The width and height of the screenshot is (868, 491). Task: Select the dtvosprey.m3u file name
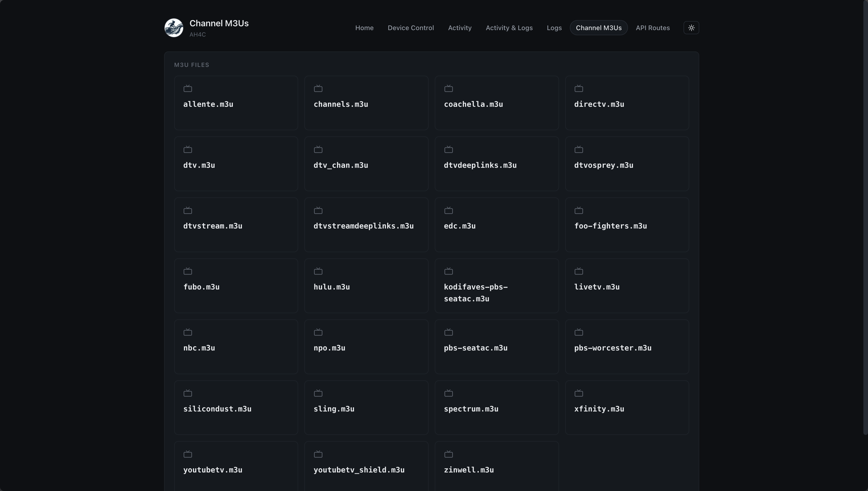(604, 165)
